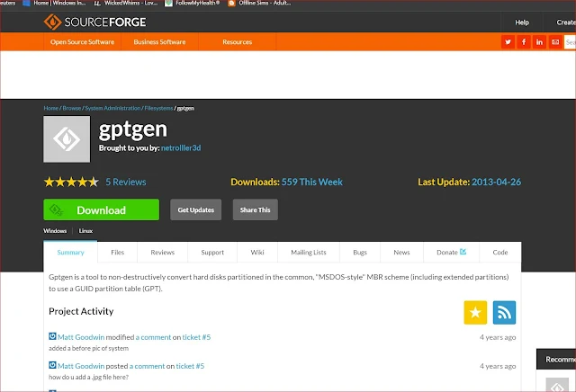This screenshot has height=392, width=576.
Task: Click the Help link in header
Action: click(x=522, y=22)
